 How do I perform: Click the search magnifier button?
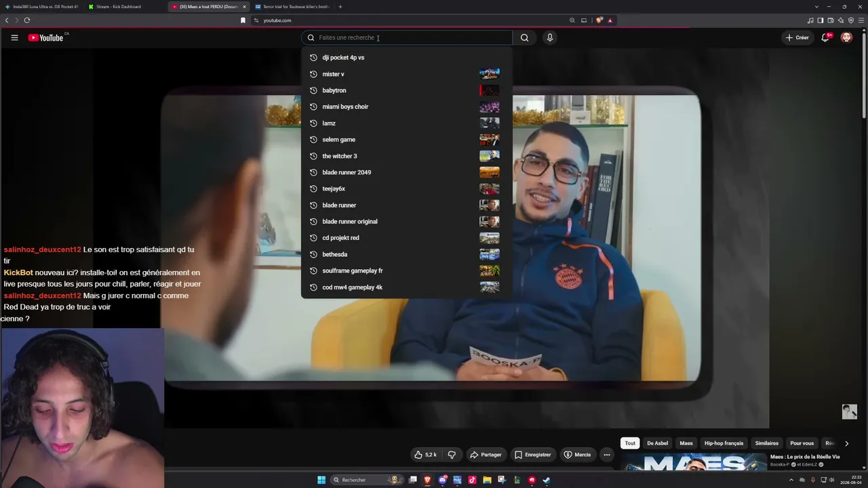pos(524,38)
